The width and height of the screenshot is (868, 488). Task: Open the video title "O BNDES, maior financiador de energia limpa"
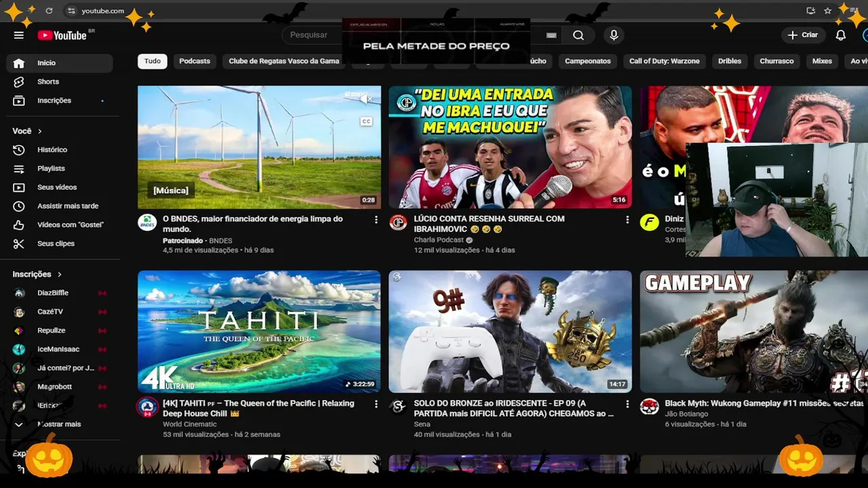click(253, 224)
